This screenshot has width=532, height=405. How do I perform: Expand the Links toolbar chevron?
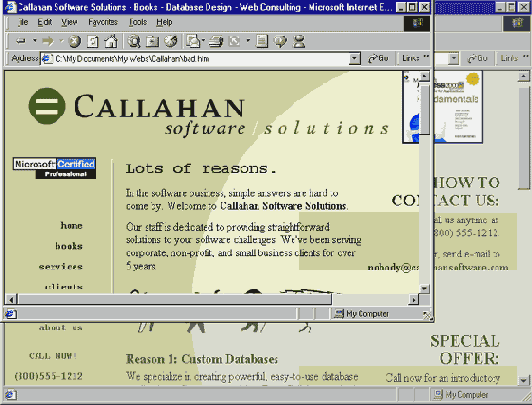point(426,57)
